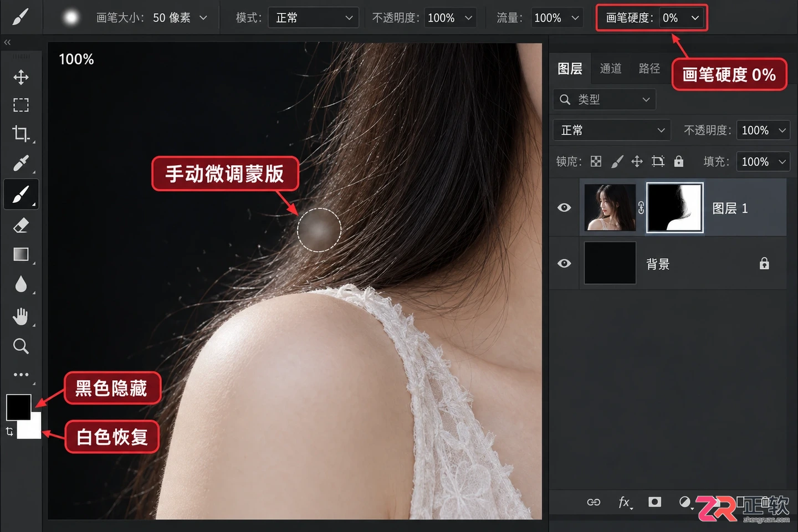
Task: Switch to the 路径 tab
Action: pyautogui.click(x=649, y=68)
